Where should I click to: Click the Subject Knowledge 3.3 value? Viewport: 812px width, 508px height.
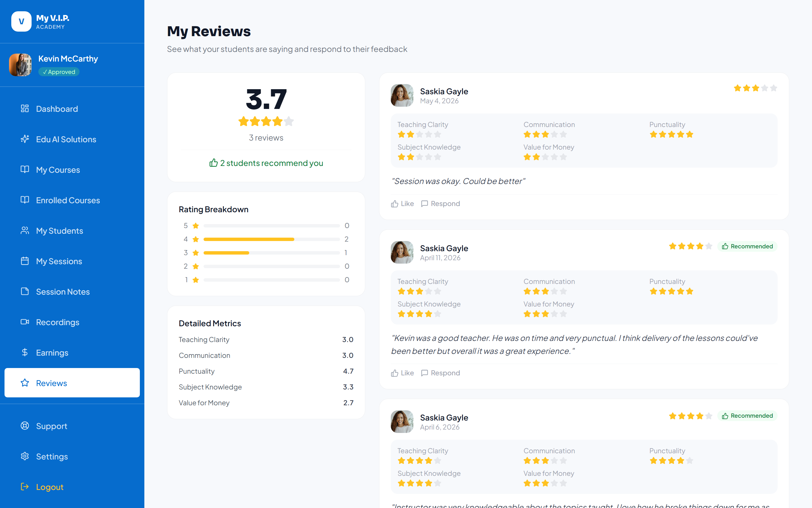tap(348, 387)
